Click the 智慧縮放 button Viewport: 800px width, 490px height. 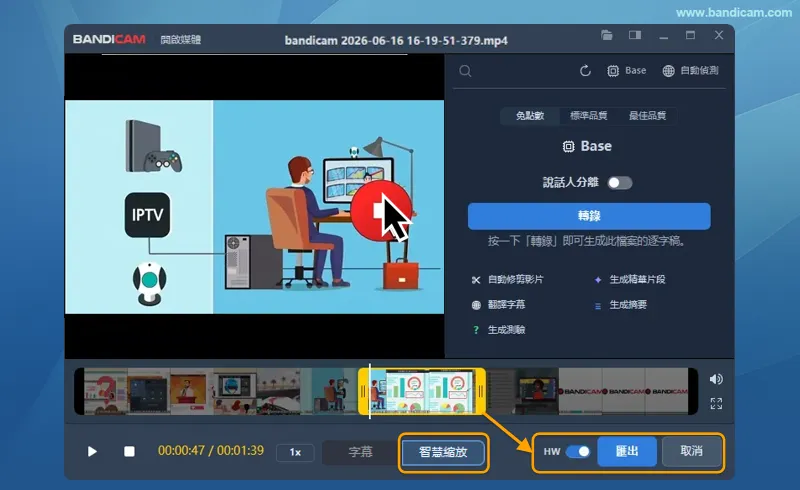[x=443, y=452]
